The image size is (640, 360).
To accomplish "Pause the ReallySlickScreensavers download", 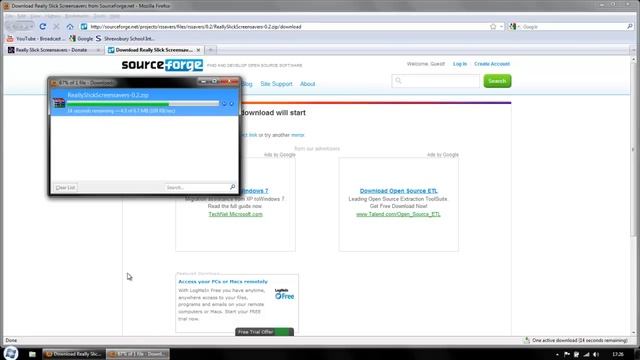I will 224,104.
